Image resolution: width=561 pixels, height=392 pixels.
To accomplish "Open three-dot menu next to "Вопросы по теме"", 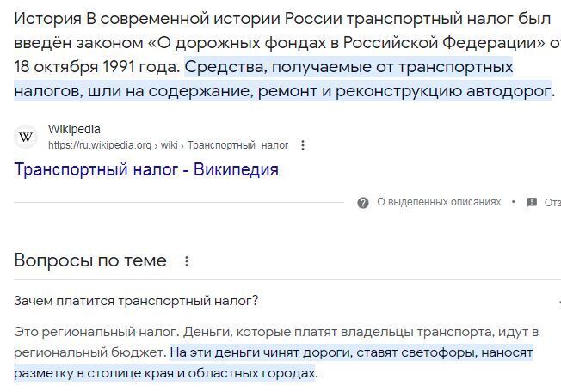I will point(188,261).
